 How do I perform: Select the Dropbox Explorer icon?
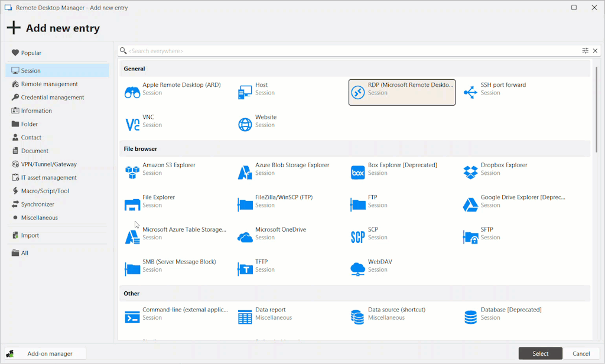[x=470, y=173]
